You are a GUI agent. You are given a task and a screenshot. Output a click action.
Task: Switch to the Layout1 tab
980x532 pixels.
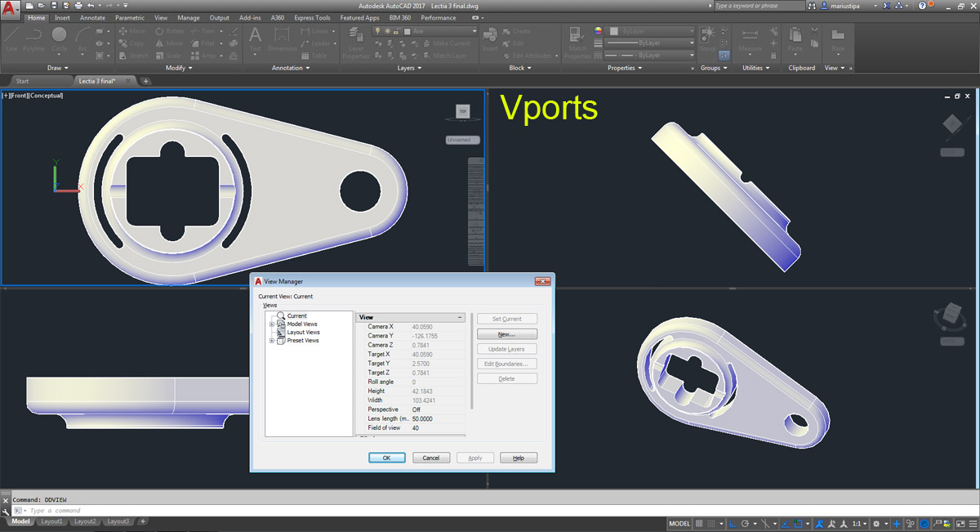[52, 521]
